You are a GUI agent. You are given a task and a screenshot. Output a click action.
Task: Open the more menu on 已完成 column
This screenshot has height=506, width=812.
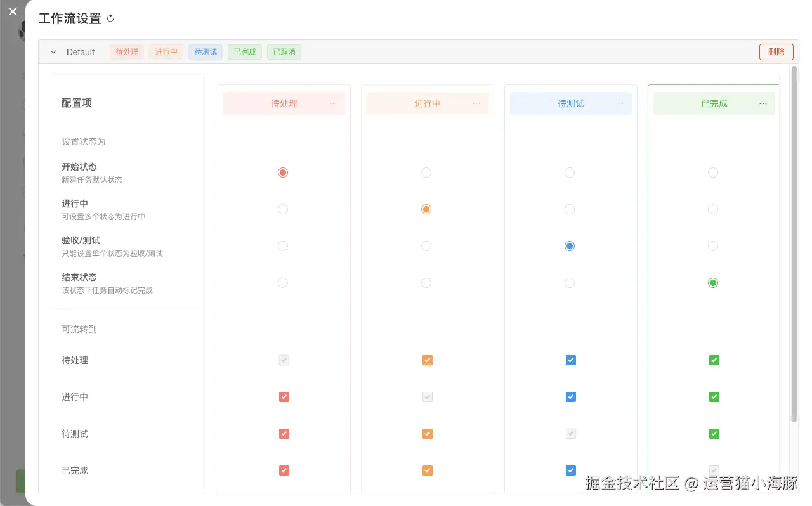(763, 103)
